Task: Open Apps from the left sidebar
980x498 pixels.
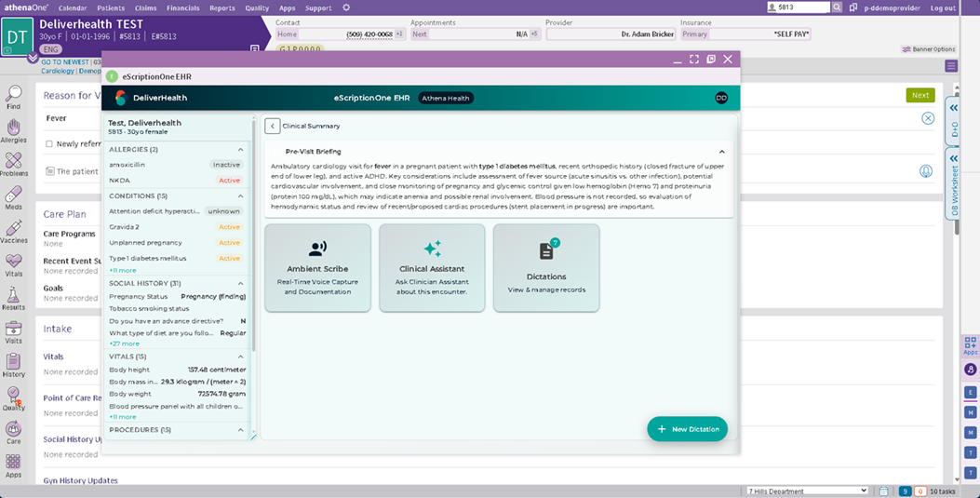Action: [x=14, y=466]
